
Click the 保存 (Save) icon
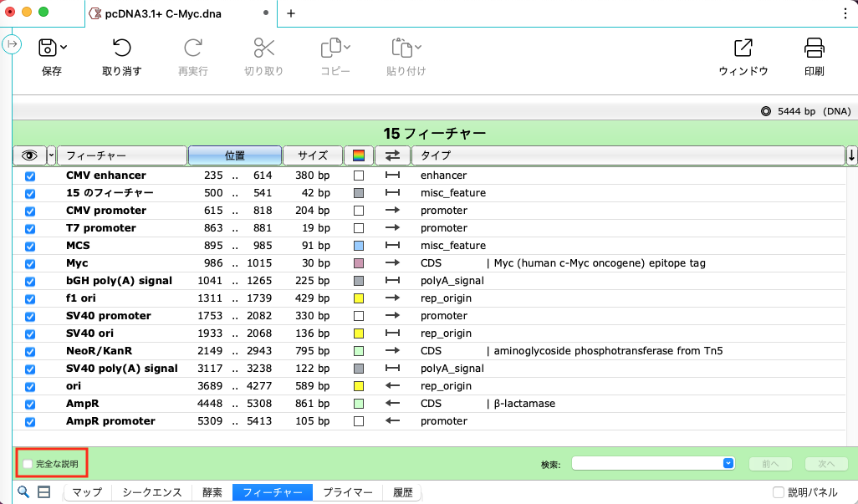point(48,48)
